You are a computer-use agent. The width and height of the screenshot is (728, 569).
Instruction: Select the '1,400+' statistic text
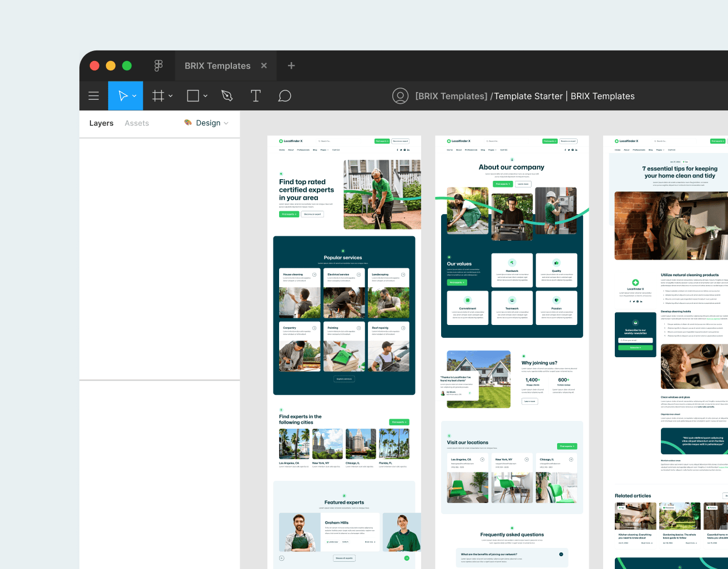[532, 380]
